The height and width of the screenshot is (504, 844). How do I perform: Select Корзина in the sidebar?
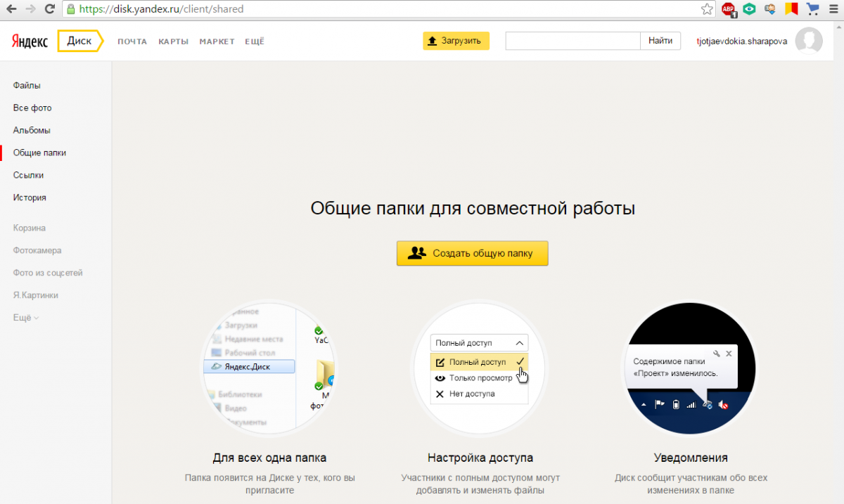(x=29, y=228)
